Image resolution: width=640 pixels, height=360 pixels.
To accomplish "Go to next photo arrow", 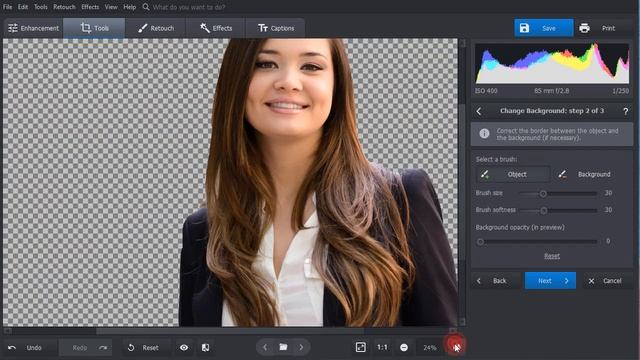I will (x=301, y=347).
